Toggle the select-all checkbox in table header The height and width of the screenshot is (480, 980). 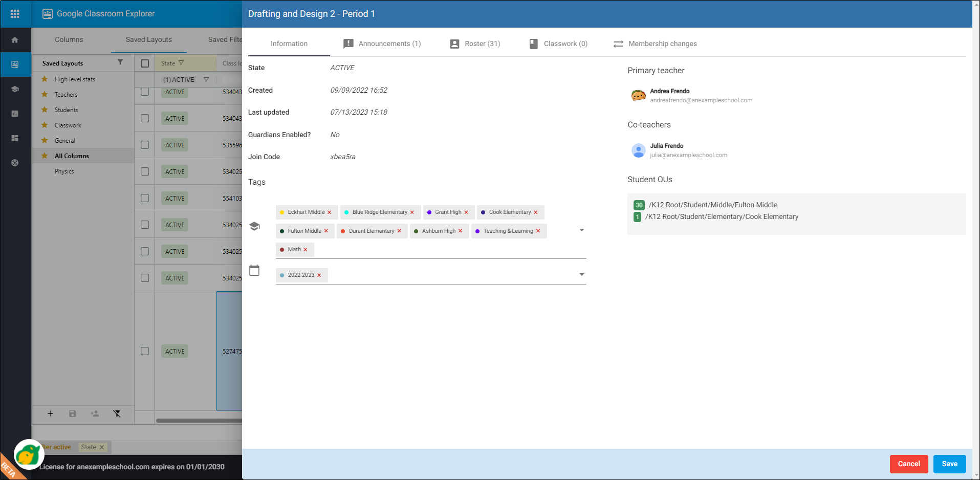tap(145, 63)
